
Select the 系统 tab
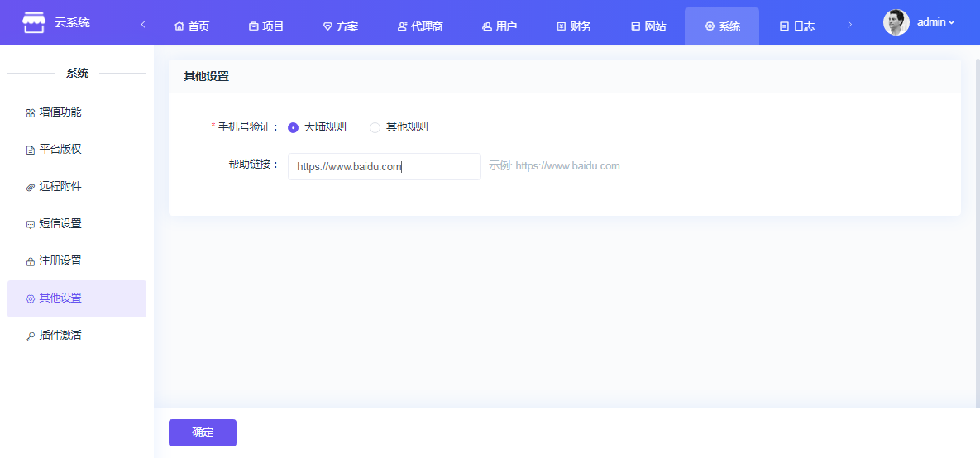[722, 26]
